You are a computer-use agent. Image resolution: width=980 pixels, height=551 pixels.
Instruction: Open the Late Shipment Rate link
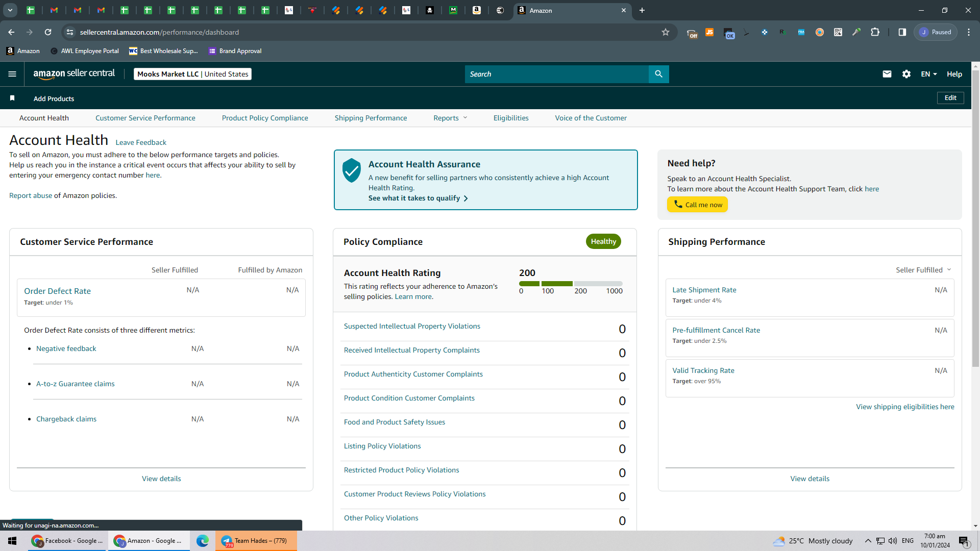(x=704, y=290)
